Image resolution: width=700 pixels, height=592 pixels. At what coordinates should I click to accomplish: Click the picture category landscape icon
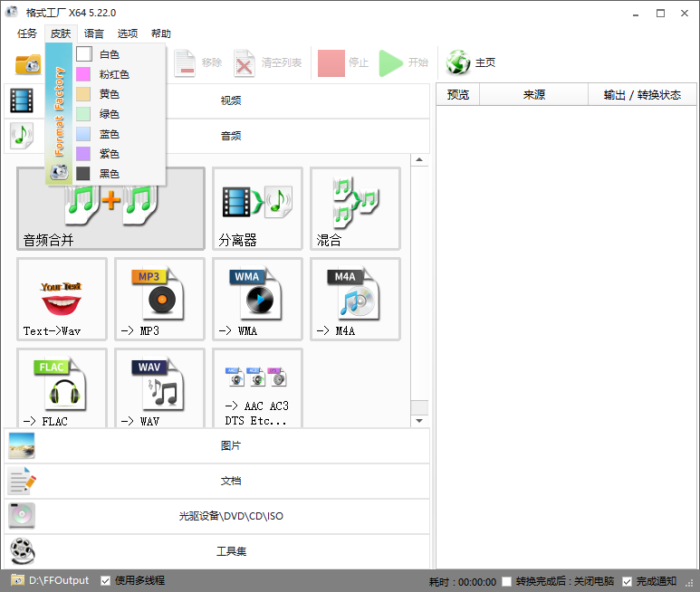(22, 445)
